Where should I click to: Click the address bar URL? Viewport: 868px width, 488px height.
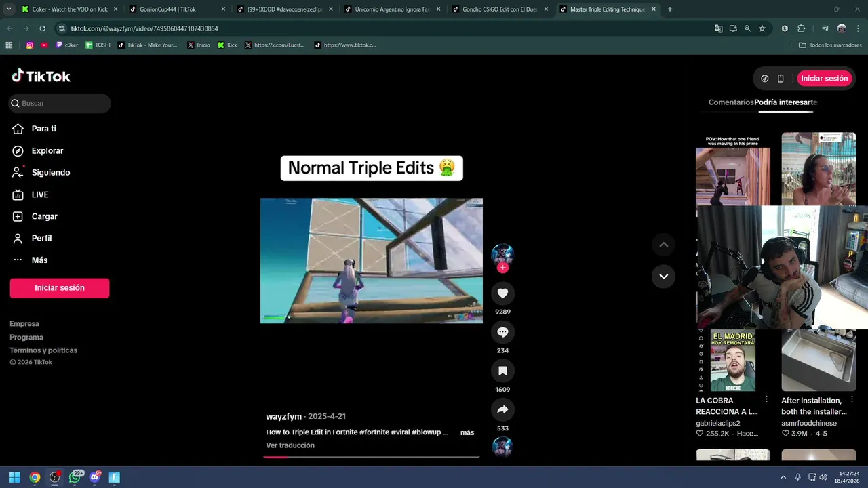[x=144, y=28]
